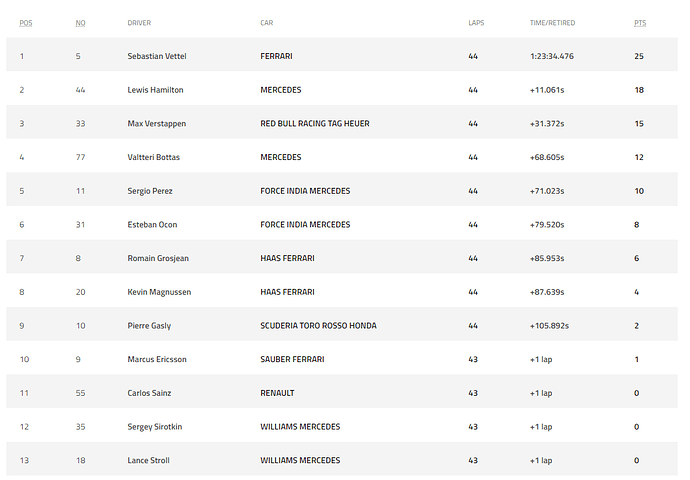Click Valtteri Bottas in results table
690x480 pixels.
(x=154, y=157)
